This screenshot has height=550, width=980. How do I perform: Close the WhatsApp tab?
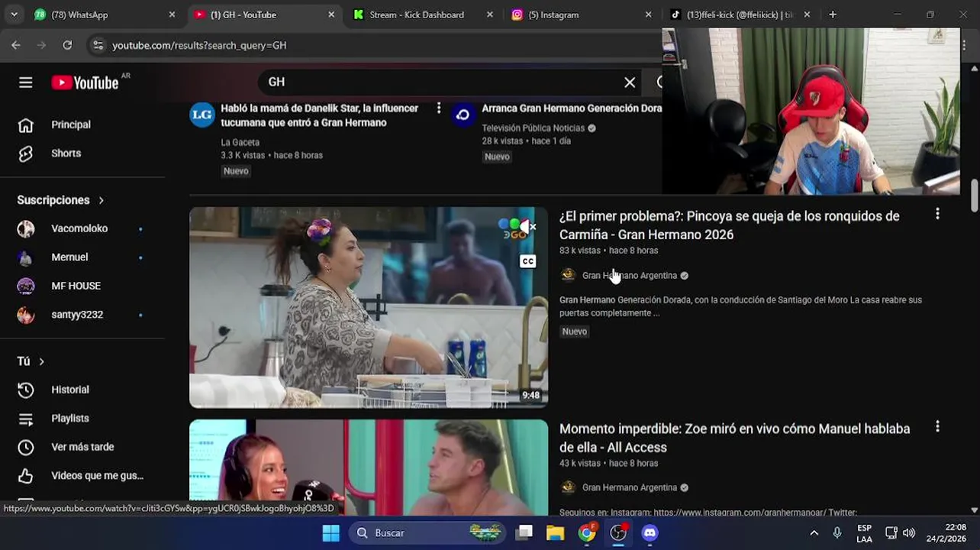172,15
